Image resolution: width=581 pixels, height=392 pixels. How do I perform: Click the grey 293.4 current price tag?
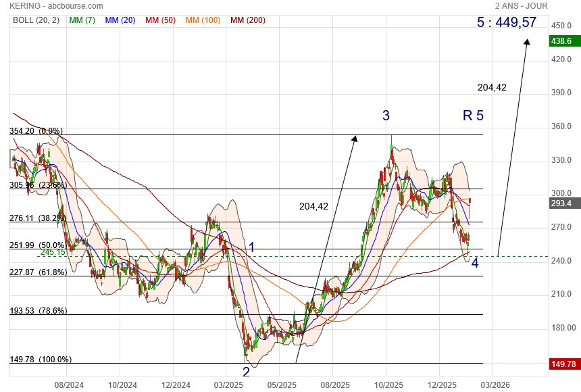coord(565,203)
